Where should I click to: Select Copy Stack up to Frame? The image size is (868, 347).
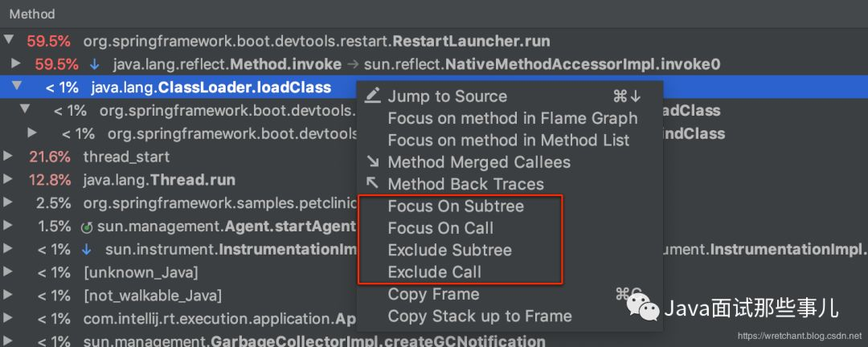pyautogui.click(x=480, y=316)
